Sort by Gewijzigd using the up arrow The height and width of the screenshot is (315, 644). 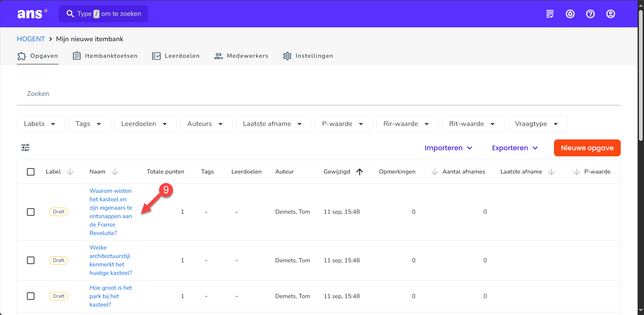pos(360,172)
